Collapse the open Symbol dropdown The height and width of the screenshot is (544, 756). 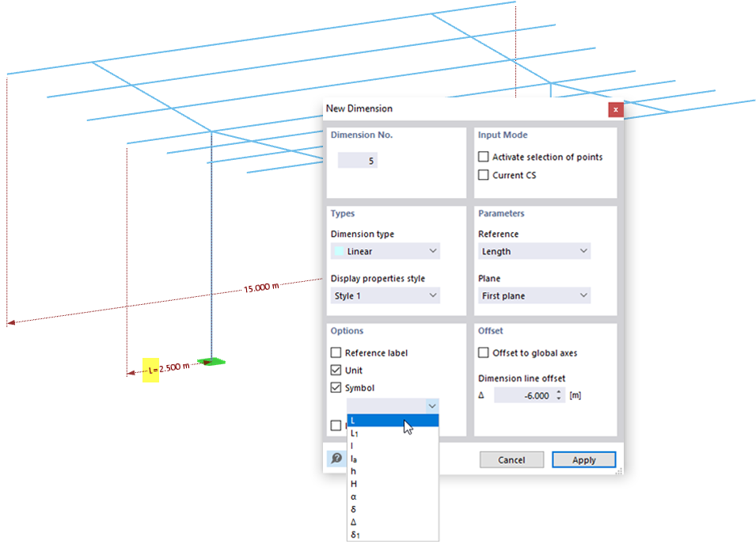[x=431, y=405]
